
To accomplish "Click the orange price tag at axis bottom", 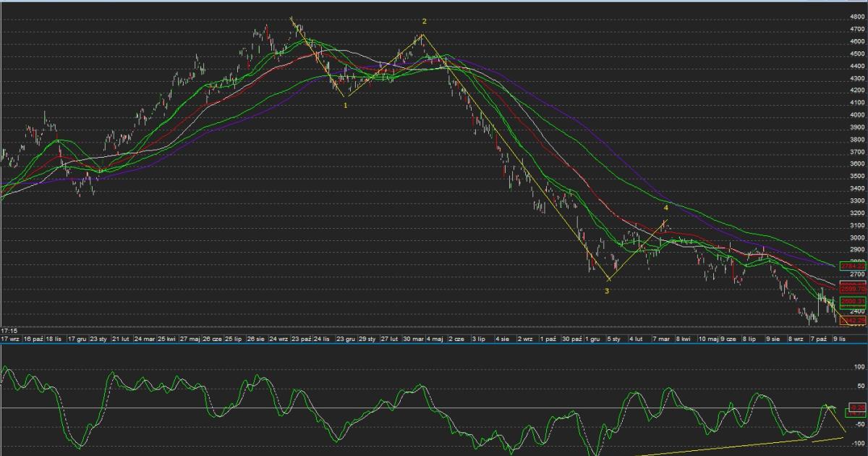I will pos(852,320).
